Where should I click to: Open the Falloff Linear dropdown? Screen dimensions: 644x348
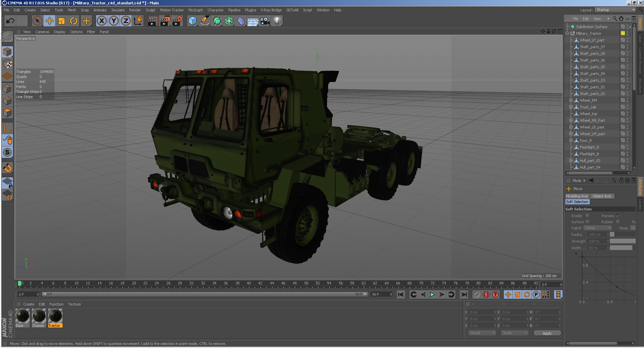[597, 228]
